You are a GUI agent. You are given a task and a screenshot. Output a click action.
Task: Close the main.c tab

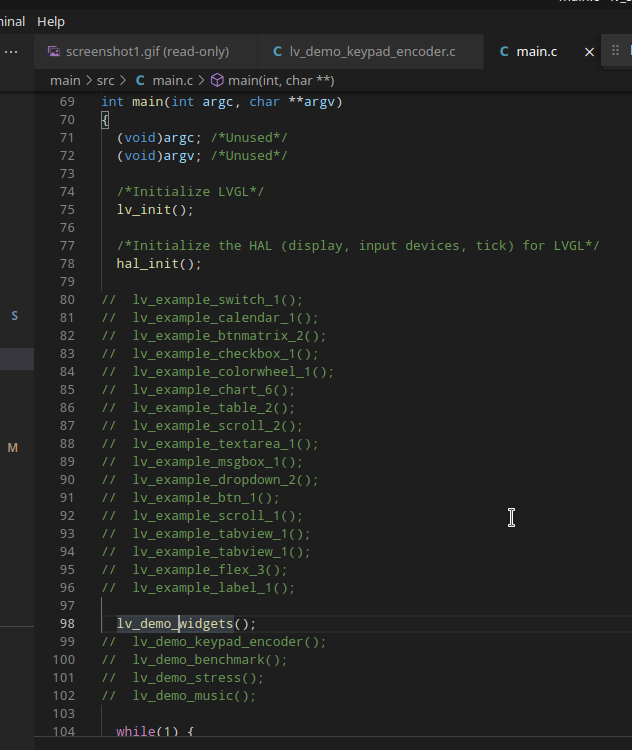[x=589, y=52]
